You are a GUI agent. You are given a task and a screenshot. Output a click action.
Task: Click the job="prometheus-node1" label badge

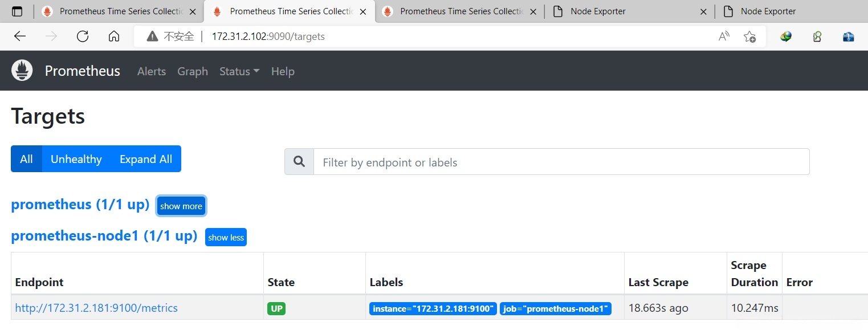pos(556,309)
